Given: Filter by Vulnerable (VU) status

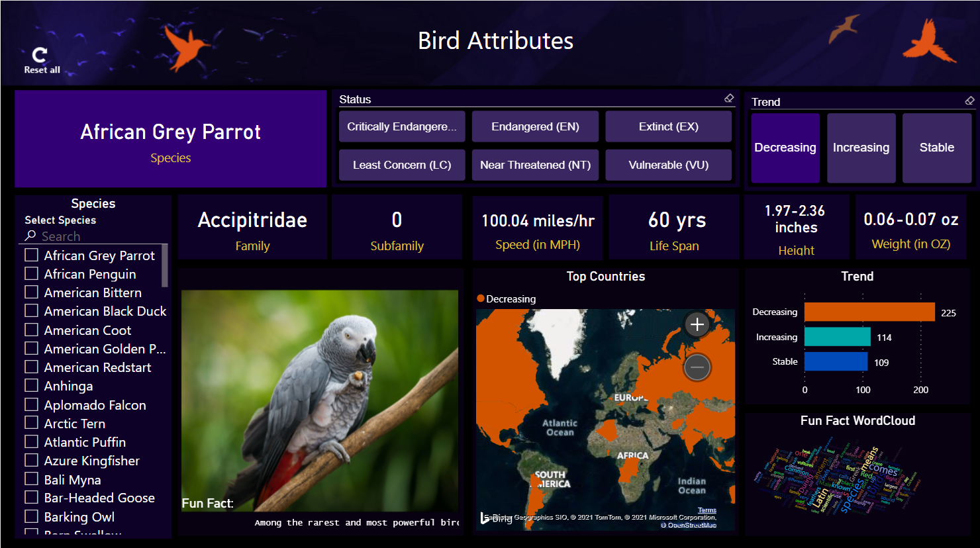Looking at the screenshot, I should (x=668, y=165).
